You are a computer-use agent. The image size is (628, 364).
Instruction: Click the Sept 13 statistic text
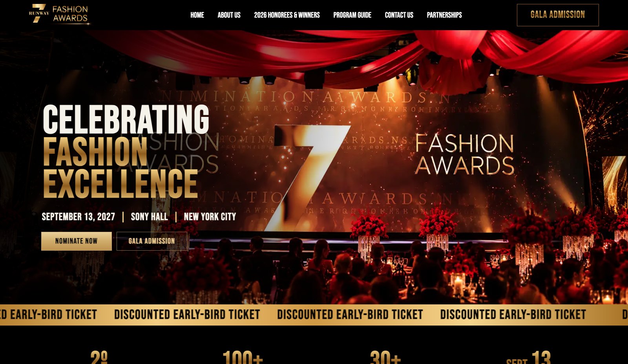click(x=528, y=358)
